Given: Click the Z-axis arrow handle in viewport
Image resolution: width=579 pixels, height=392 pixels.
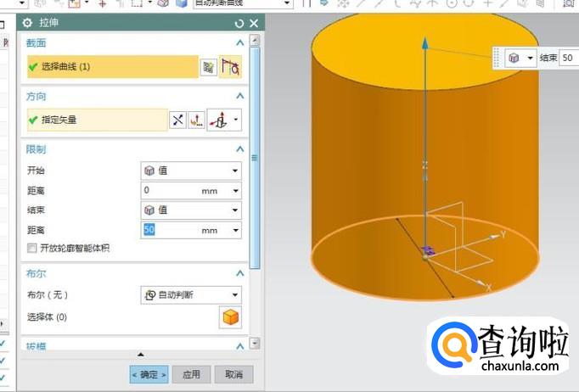Looking at the screenshot, I should tap(422, 51).
